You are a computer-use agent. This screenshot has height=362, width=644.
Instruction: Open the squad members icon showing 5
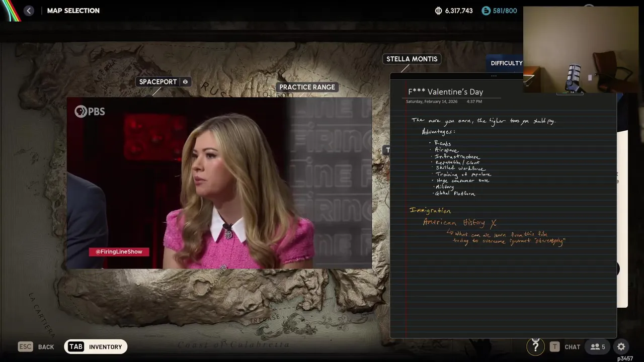click(598, 347)
